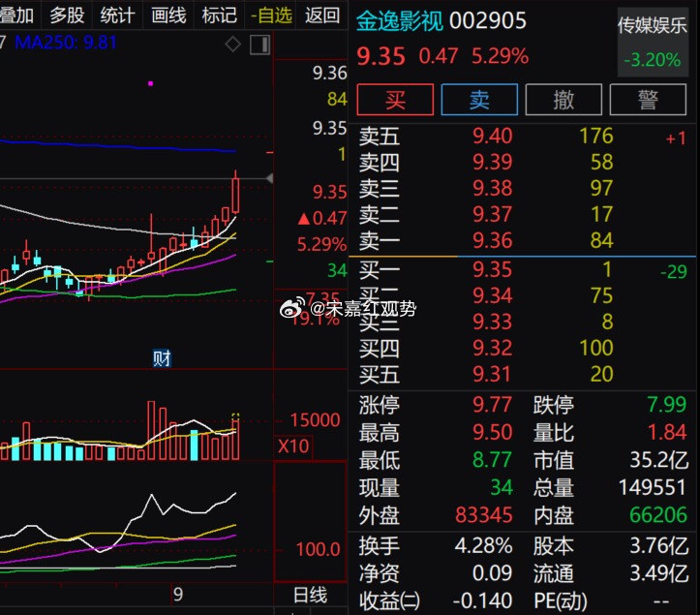Click stock name 金逸影视
This screenshot has width=700, height=615.
pos(400,21)
